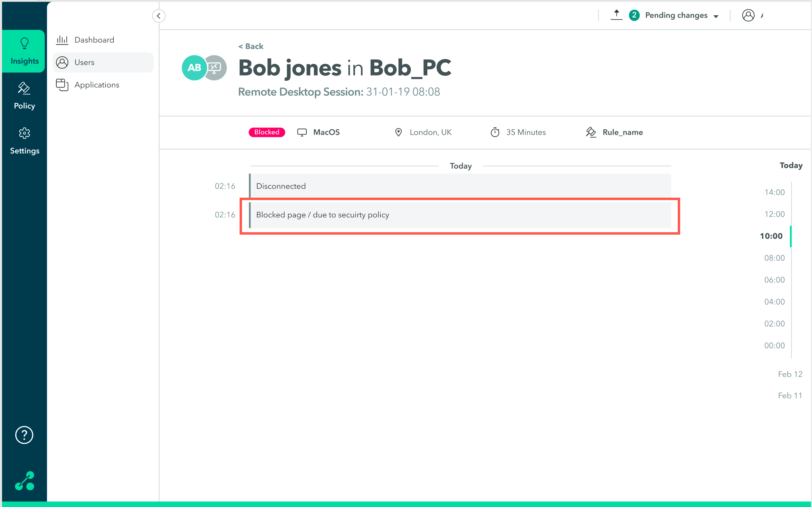Go back via the Back link
The height and width of the screenshot is (507, 812).
click(251, 46)
